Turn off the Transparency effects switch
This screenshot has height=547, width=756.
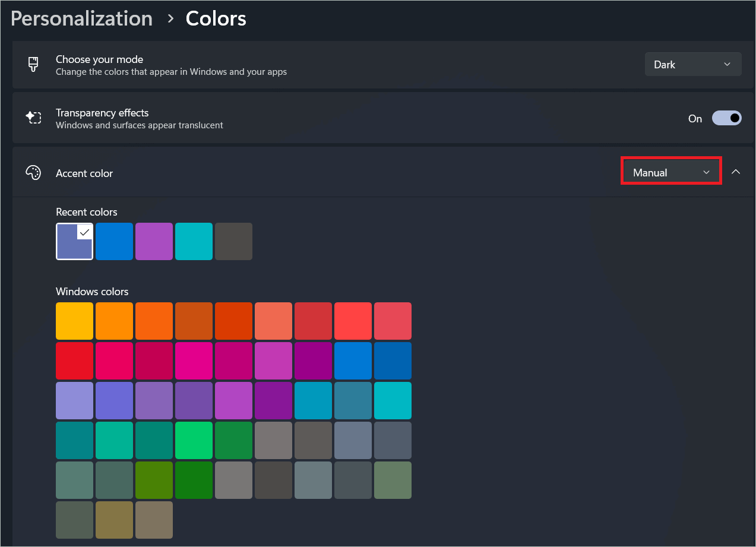(727, 118)
